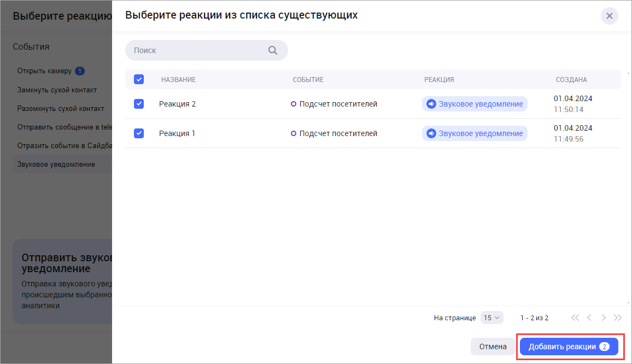Screen dimensions: 632x364
Task: Go to the first page arrow
Action: (x=575, y=318)
